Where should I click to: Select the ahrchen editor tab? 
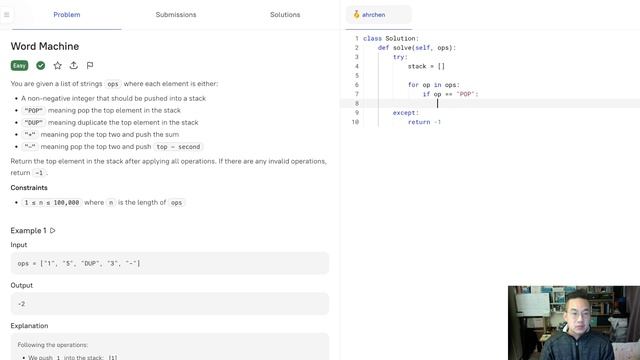(378, 15)
